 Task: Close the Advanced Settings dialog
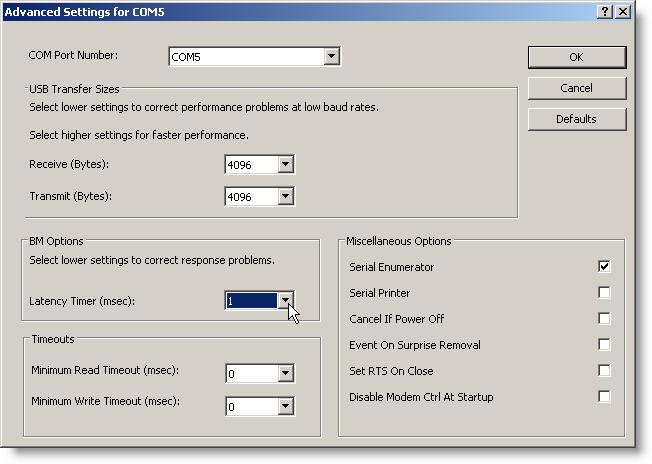tap(623, 10)
